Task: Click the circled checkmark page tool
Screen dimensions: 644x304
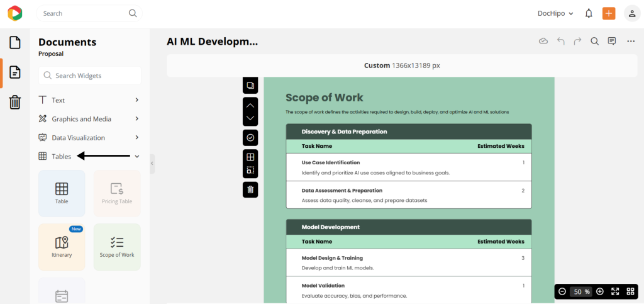Action: [250, 138]
